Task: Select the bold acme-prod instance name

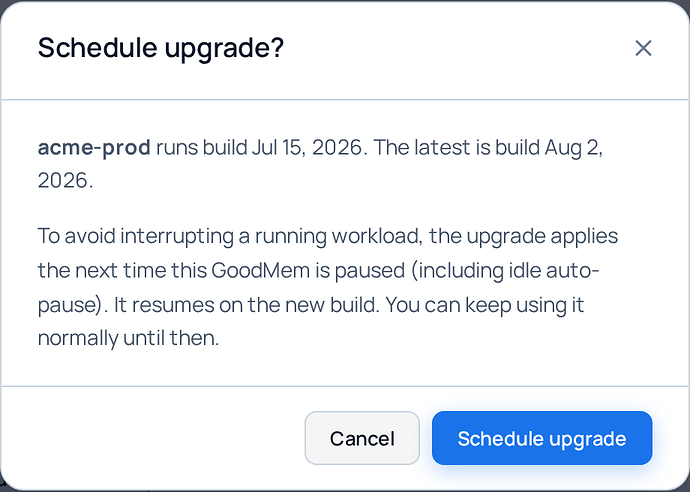Action: (94, 147)
